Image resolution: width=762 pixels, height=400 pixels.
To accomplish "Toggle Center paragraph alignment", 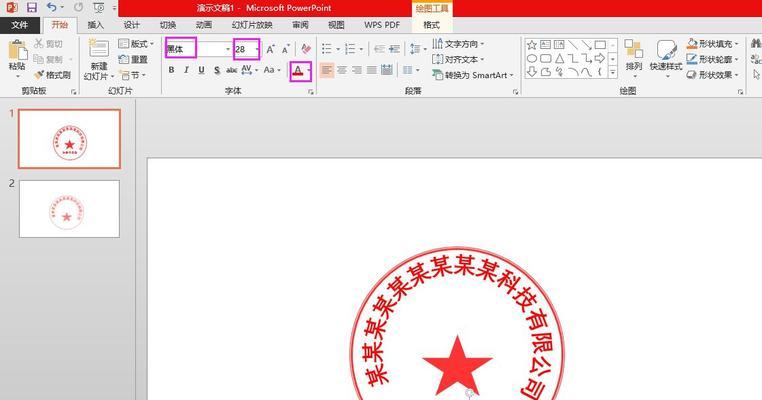I will 342,70.
